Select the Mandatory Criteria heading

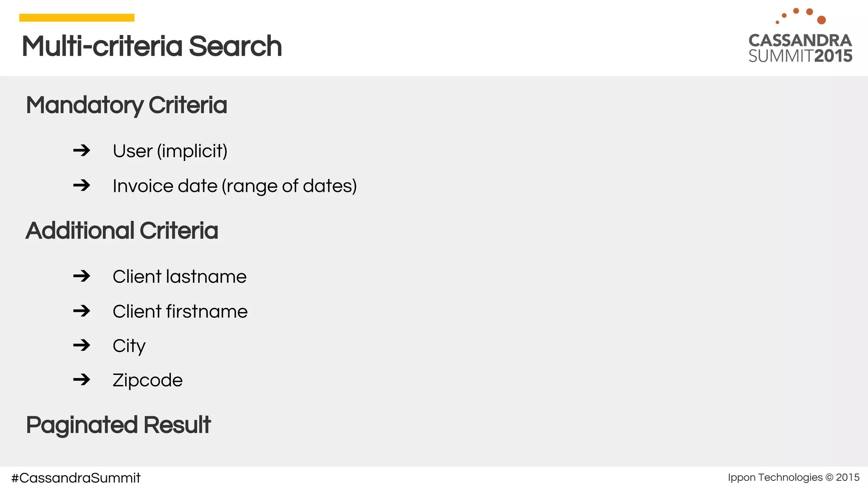point(126,105)
